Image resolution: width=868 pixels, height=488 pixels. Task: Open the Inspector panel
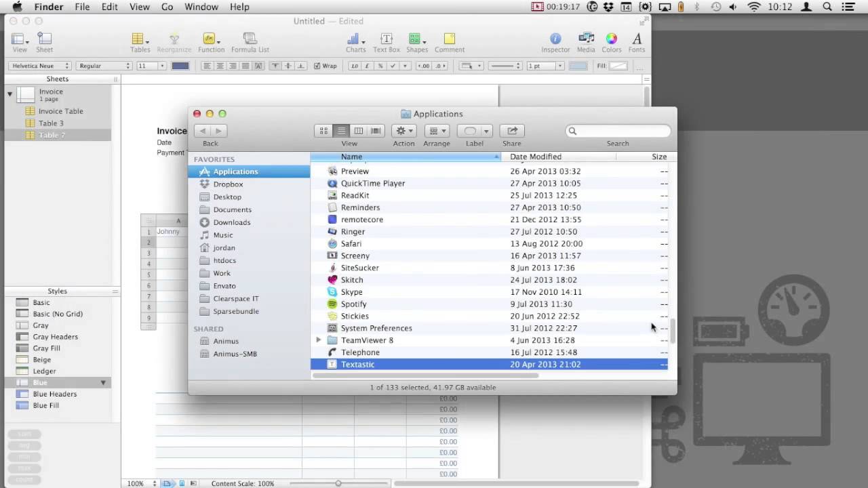pyautogui.click(x=555, y=43)
